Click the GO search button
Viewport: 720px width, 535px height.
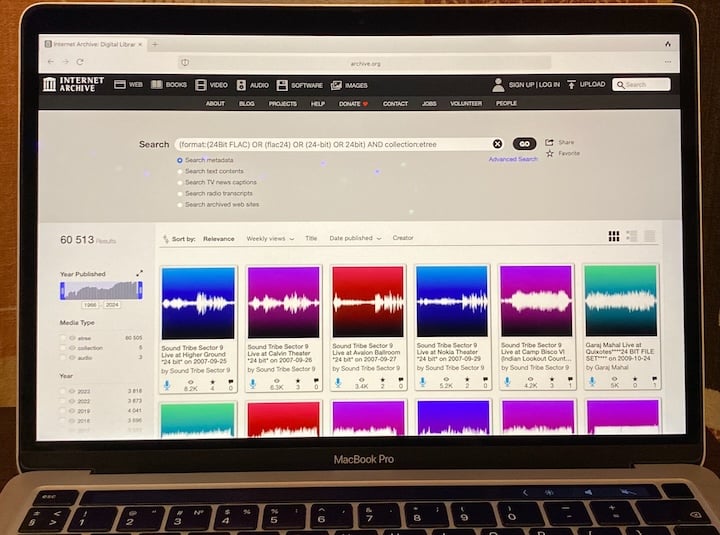524,144
